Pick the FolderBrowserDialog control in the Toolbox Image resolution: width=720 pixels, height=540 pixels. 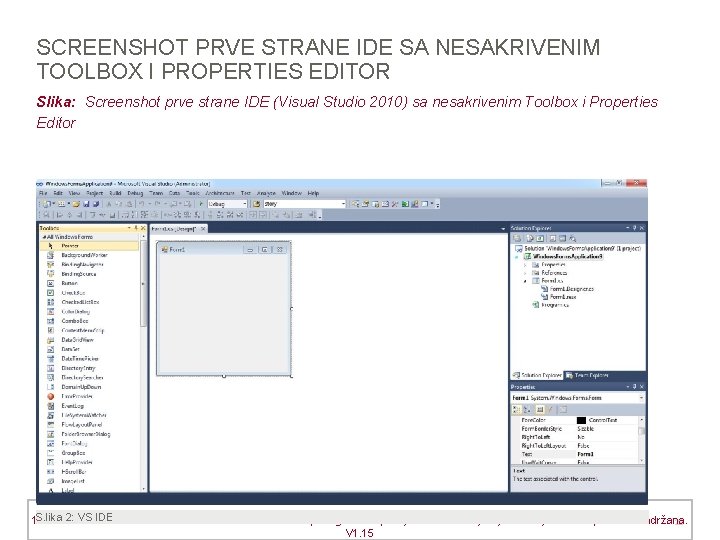click(89, 434)
